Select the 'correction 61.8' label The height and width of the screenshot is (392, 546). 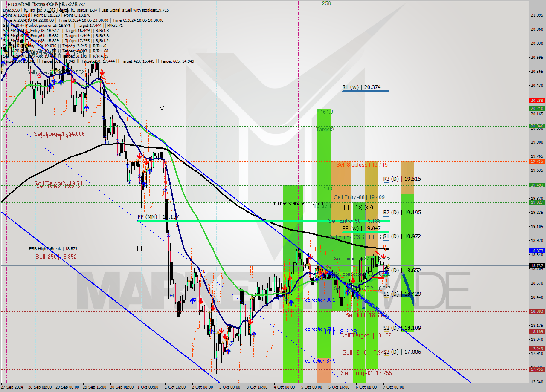click(x=320, y=329)
